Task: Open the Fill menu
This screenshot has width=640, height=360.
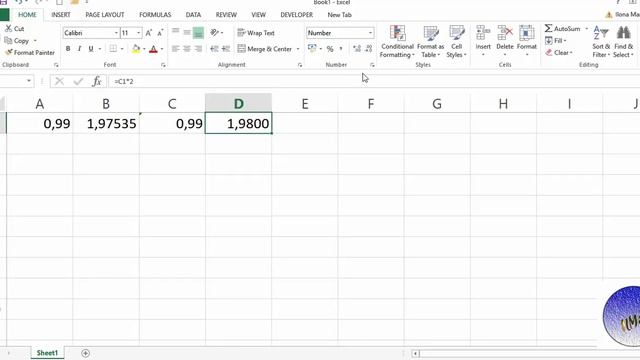Action: click(556, 40)
